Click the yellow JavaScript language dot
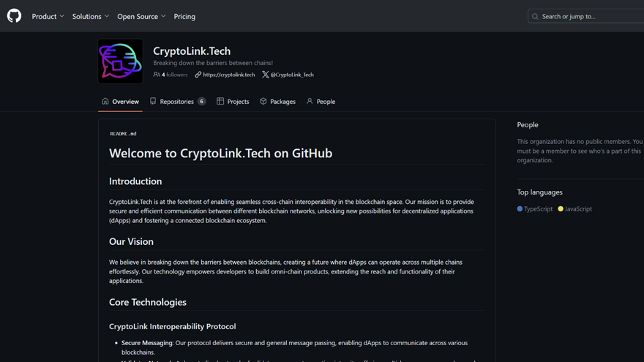644x362 pixels. point(561,209)
